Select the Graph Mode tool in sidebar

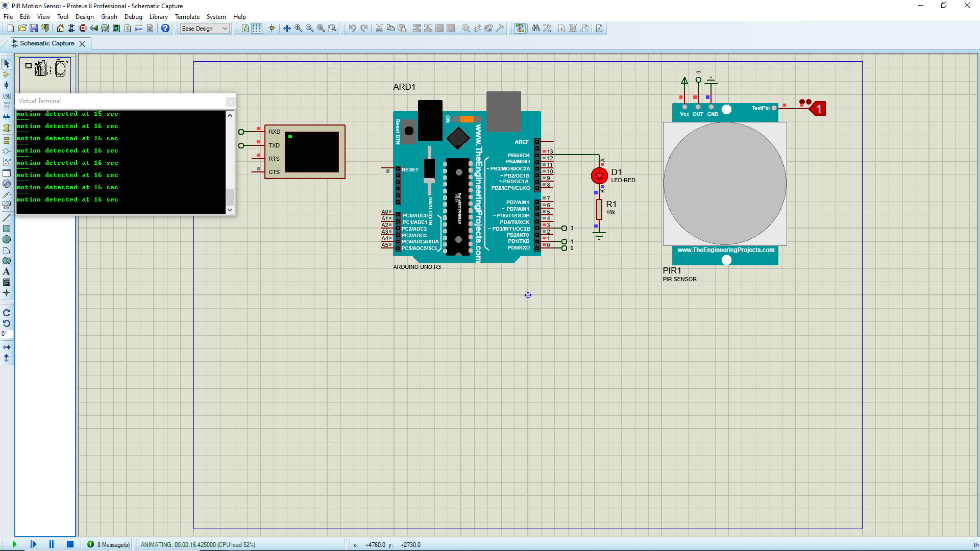click(x=7, y=162)
